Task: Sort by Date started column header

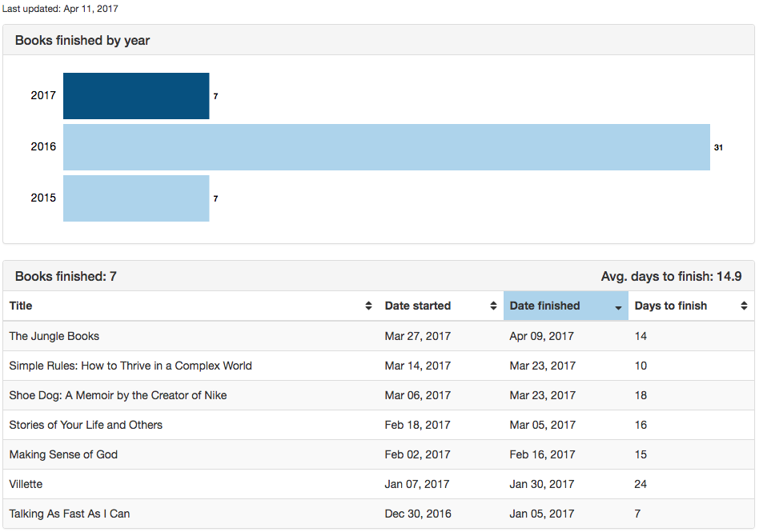Action: point(417,306)
